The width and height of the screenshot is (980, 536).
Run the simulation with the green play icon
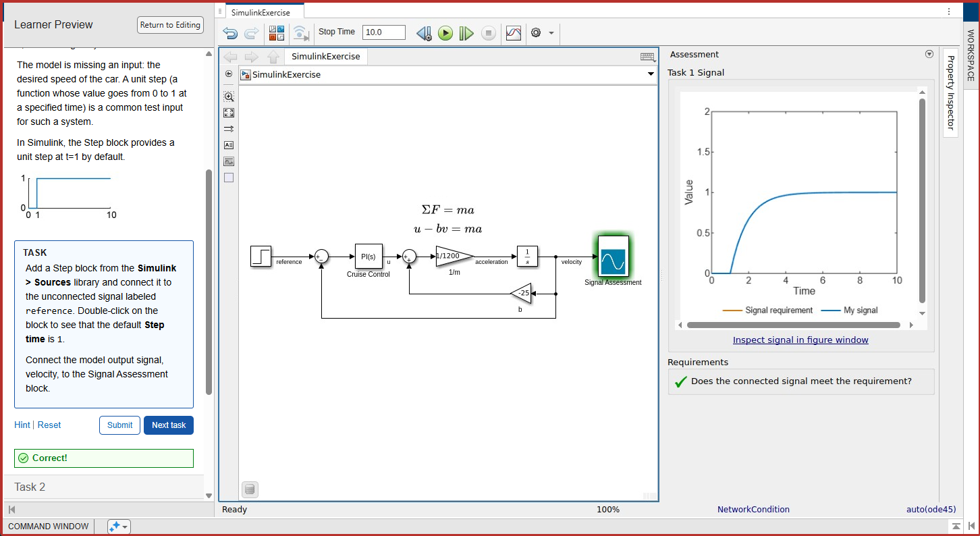(445, 32)
